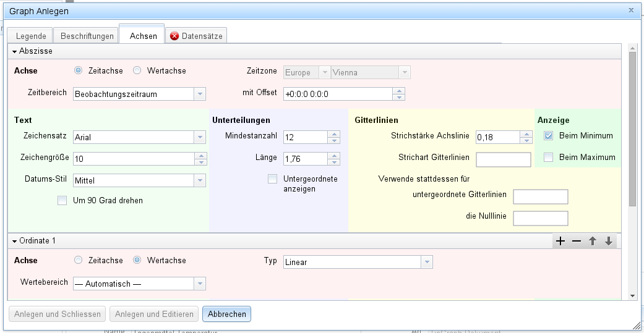Select the Zeitachse radio button in Ordinate 1
The width and height of the screenshot is (644, 333).
78,260
